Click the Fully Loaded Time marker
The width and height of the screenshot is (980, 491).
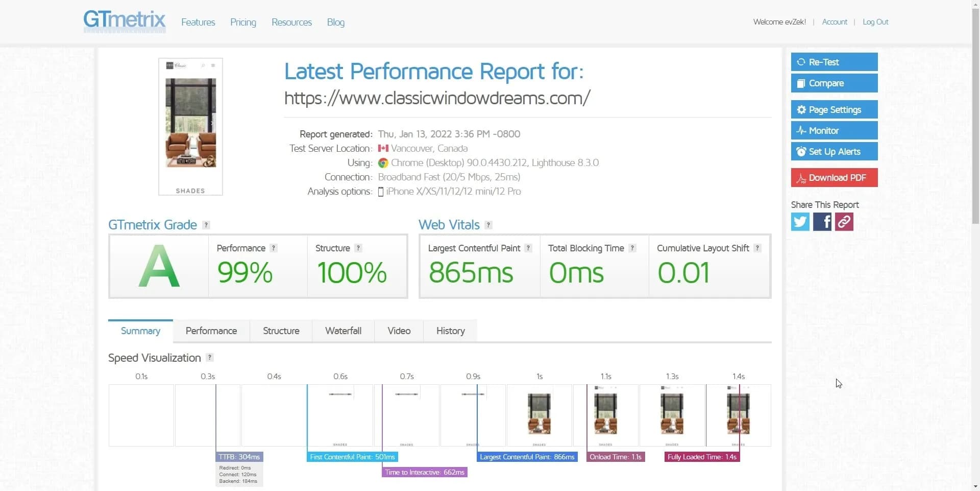click(x=702, y=457)
